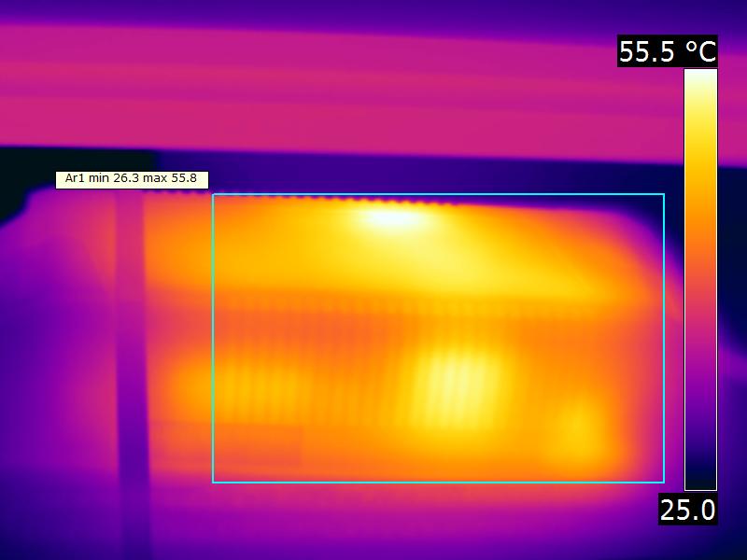Click the left edge of the cyan area rectangle
Image resolution: width=747 pixels, height=560 pixels.
pyautogui.click(x=213, y=336)
